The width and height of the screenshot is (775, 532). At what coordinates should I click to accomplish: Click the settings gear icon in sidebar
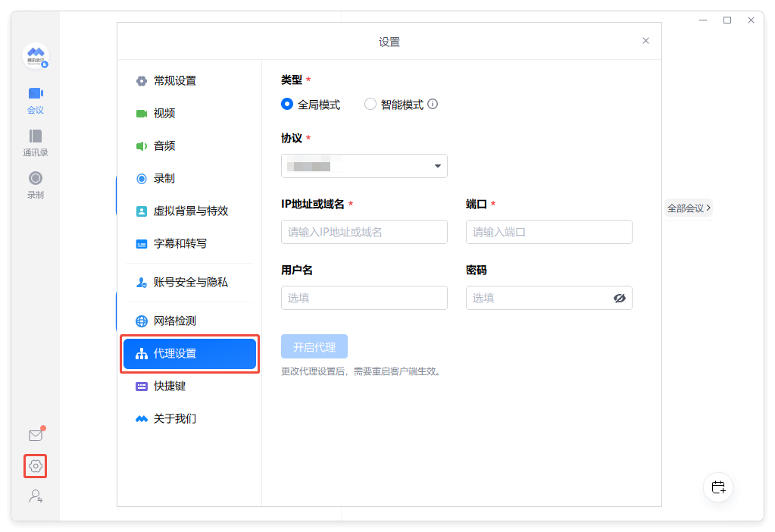36,466
